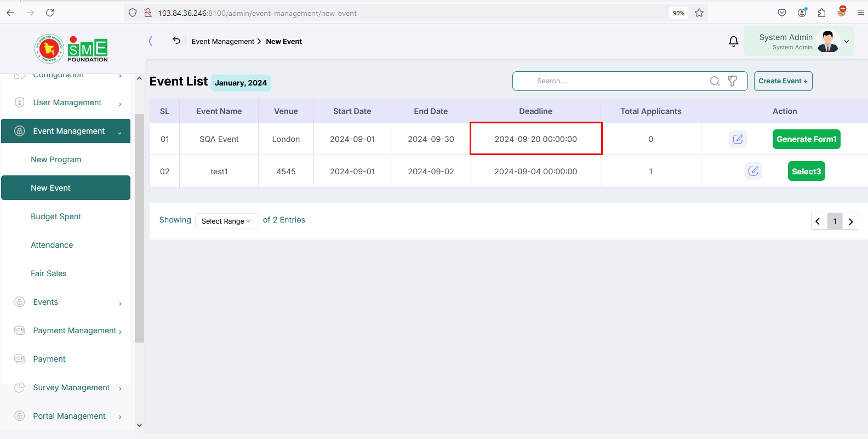
Task: Open Attendance submenu item
Action: click(x=52, y=245)
